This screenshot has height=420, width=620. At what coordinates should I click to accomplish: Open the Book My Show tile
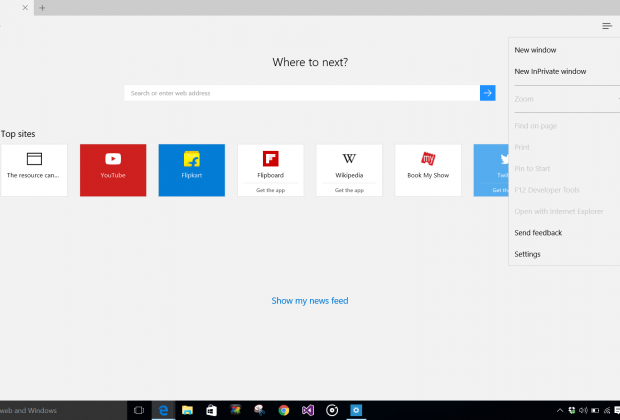tap(428, 170)
